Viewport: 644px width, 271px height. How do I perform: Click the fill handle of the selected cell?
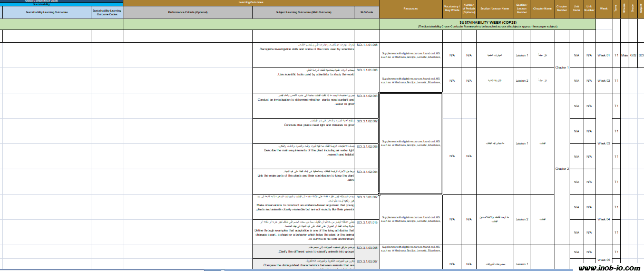[442, 194]
